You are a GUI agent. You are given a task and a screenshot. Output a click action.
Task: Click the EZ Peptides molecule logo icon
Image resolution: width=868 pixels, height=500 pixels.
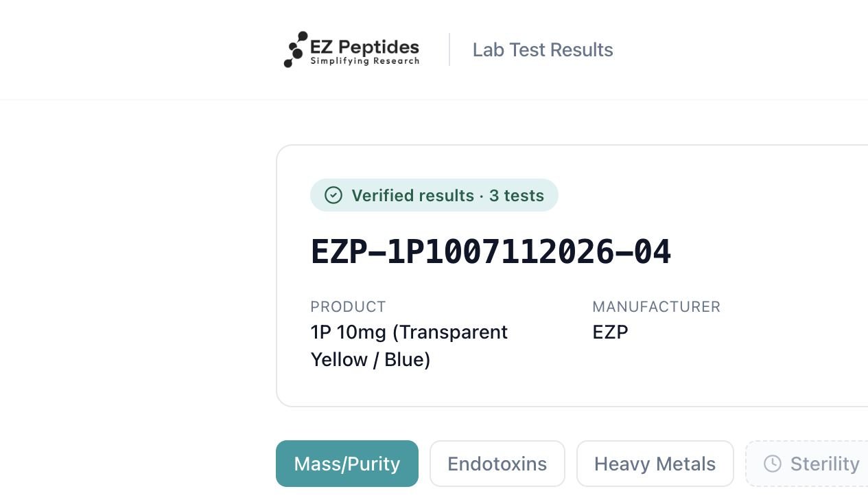click(296, 49)
